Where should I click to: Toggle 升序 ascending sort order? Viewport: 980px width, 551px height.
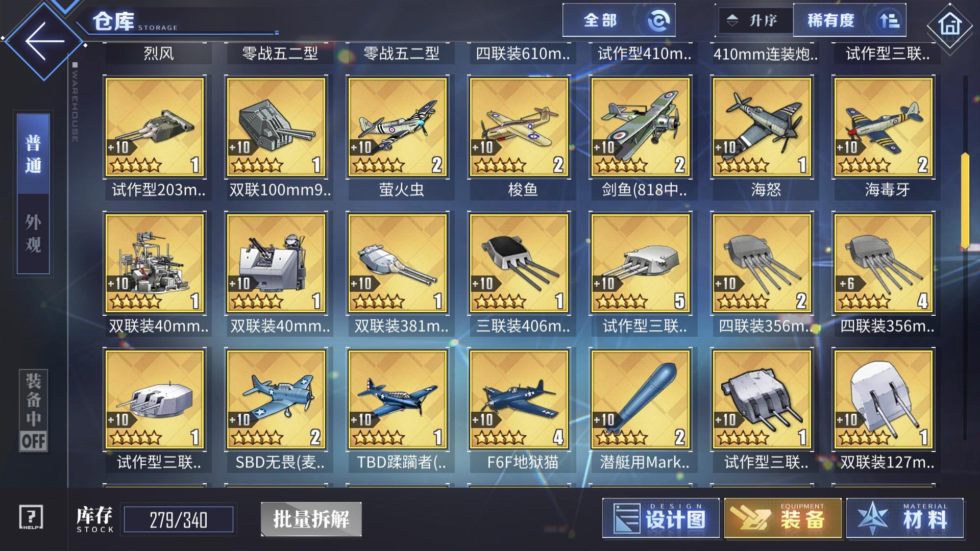(754, 20)
